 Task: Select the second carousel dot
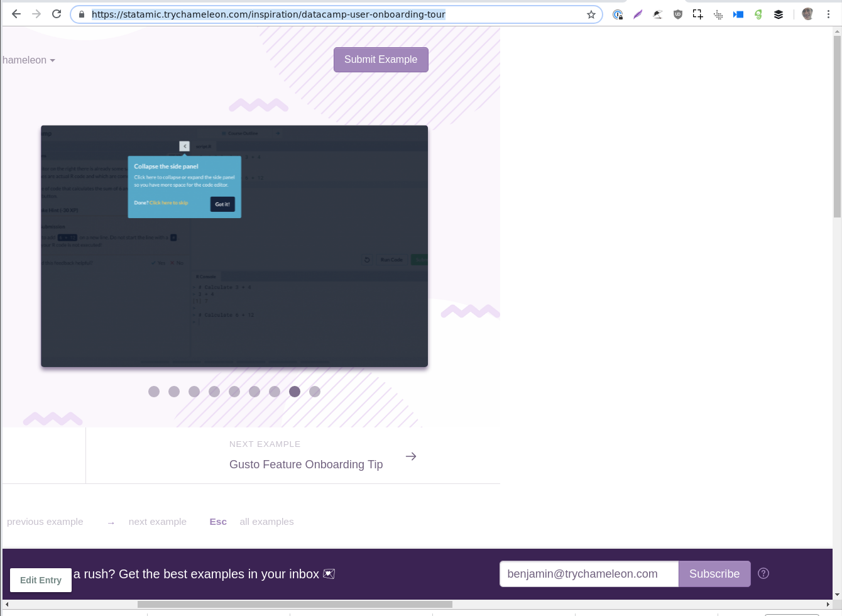(x=174, y=392)
